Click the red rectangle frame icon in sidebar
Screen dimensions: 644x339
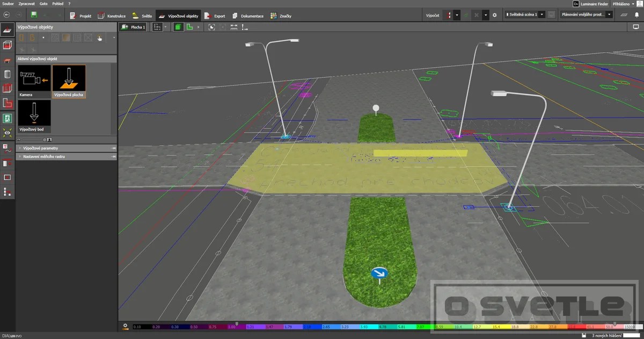click(8, 177)
